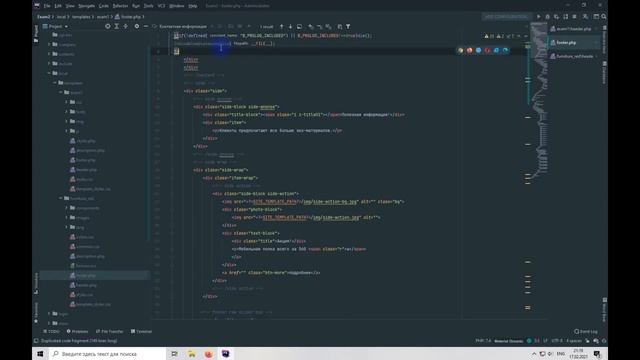Open the Problems tool window

(77, 331)
